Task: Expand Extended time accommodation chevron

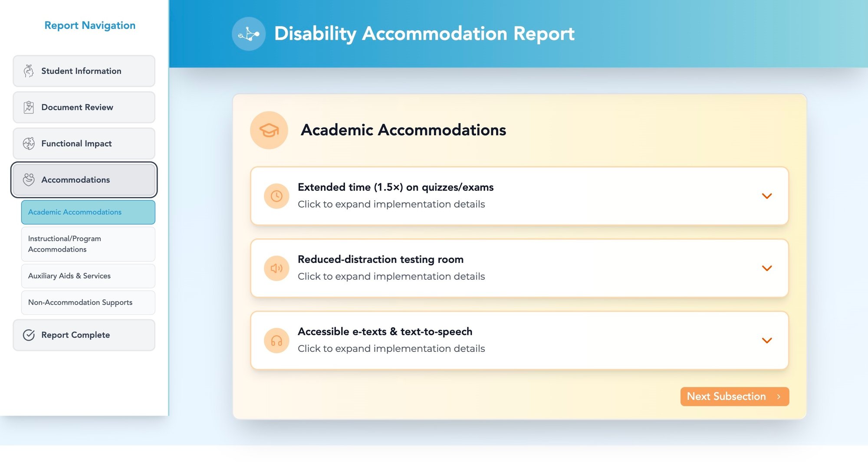Action: click(767, 196)
